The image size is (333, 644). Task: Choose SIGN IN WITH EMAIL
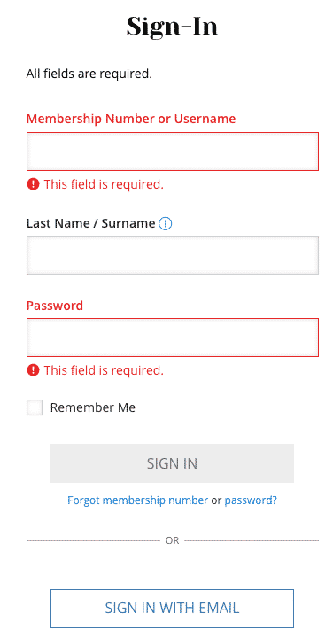pos(172,609)
